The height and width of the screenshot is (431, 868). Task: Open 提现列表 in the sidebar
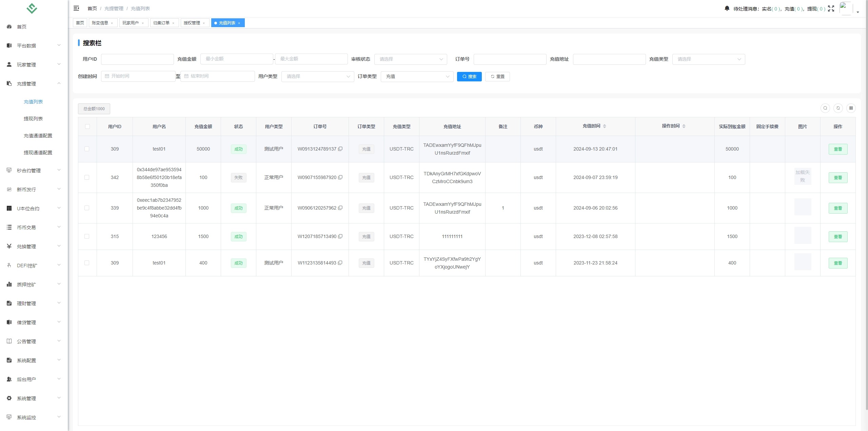[33, 119]
